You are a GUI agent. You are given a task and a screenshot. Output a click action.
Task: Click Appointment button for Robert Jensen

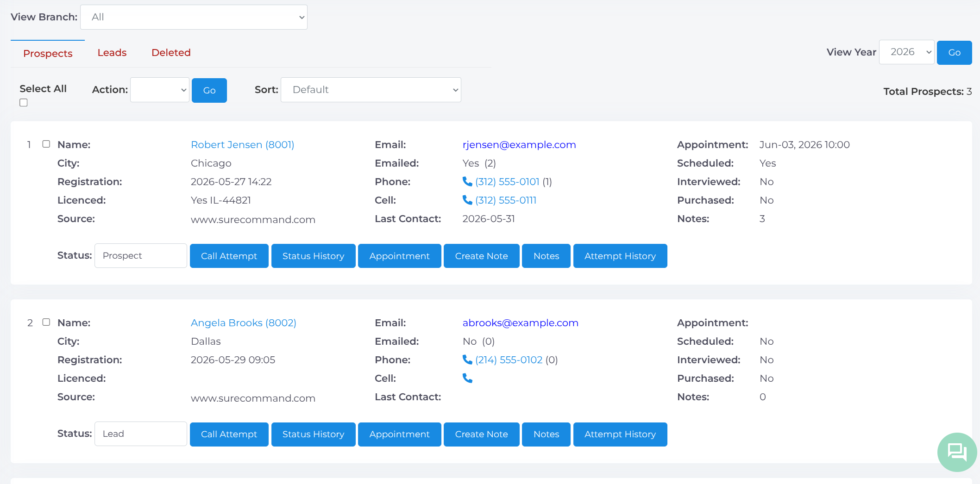pos(400,256)
